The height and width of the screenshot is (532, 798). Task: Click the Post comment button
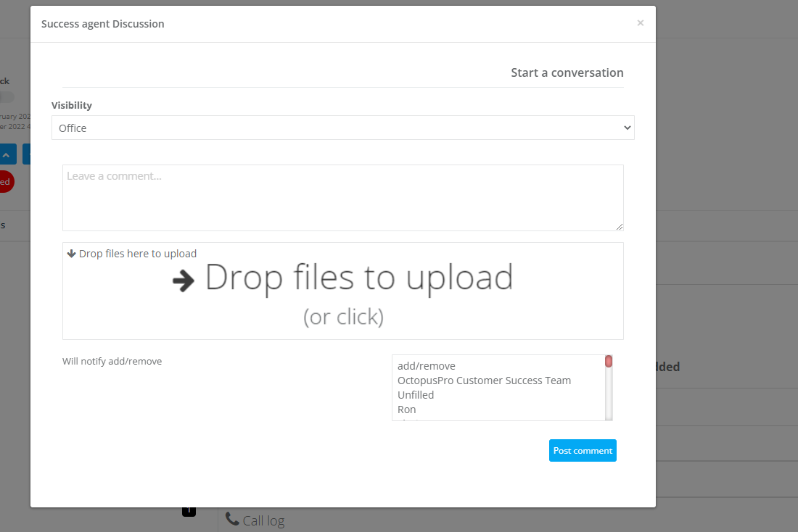583,451
